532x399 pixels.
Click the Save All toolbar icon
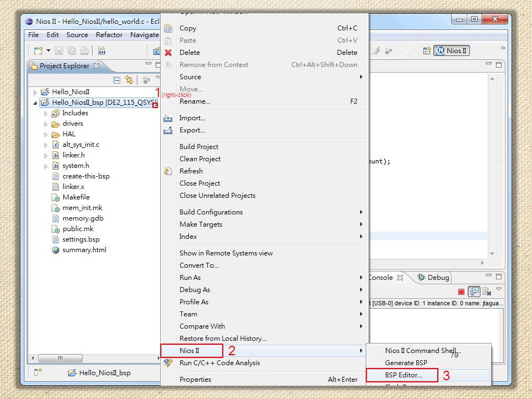(x=71, y=51)
